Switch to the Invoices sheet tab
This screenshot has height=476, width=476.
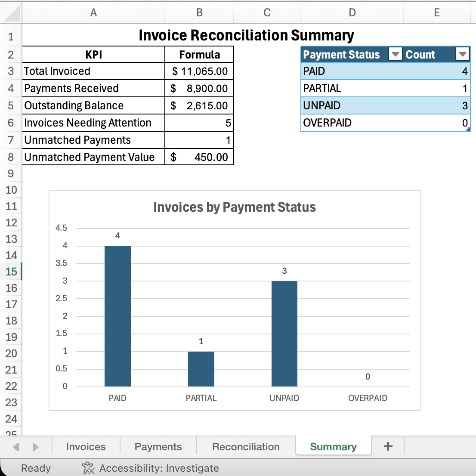point(86,447)
